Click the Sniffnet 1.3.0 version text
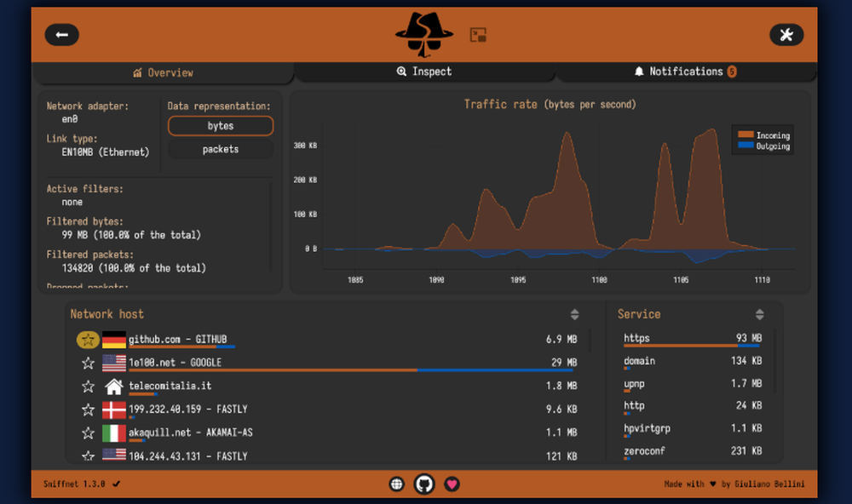Image resolution: width=852 pixels, height=504 pixels. pyautogui.click(x=74, y=484)
